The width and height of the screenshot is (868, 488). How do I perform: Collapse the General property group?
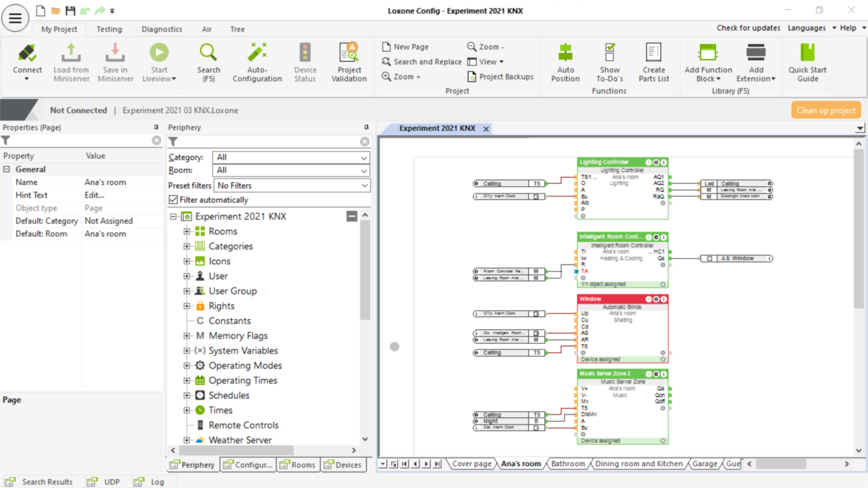7,170
